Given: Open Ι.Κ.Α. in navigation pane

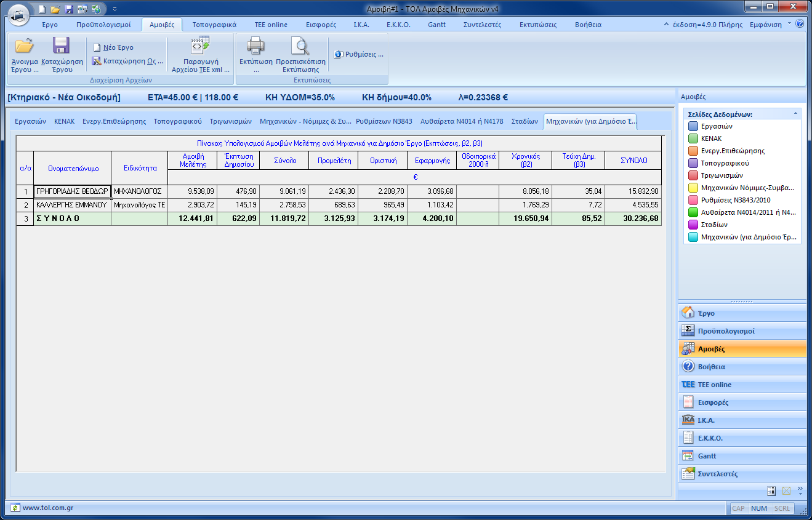Looking at the screenshot, I should (742, 420).
